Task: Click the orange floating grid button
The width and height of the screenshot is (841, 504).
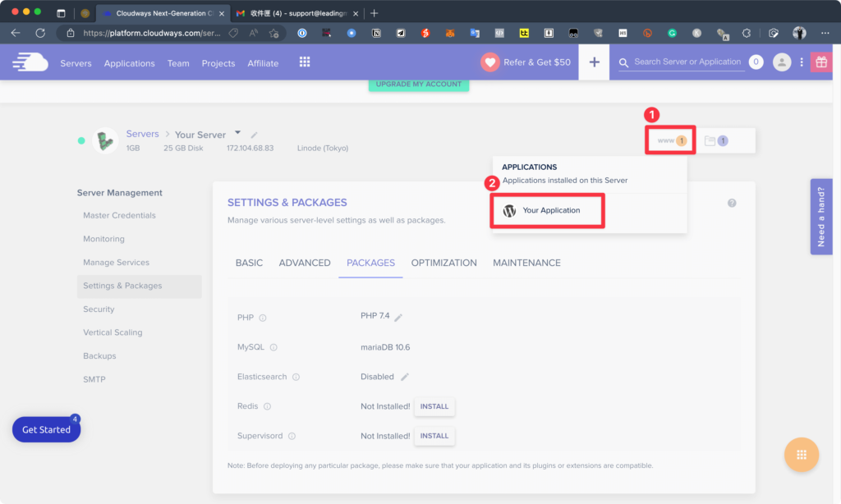Action: pos(802,455)
